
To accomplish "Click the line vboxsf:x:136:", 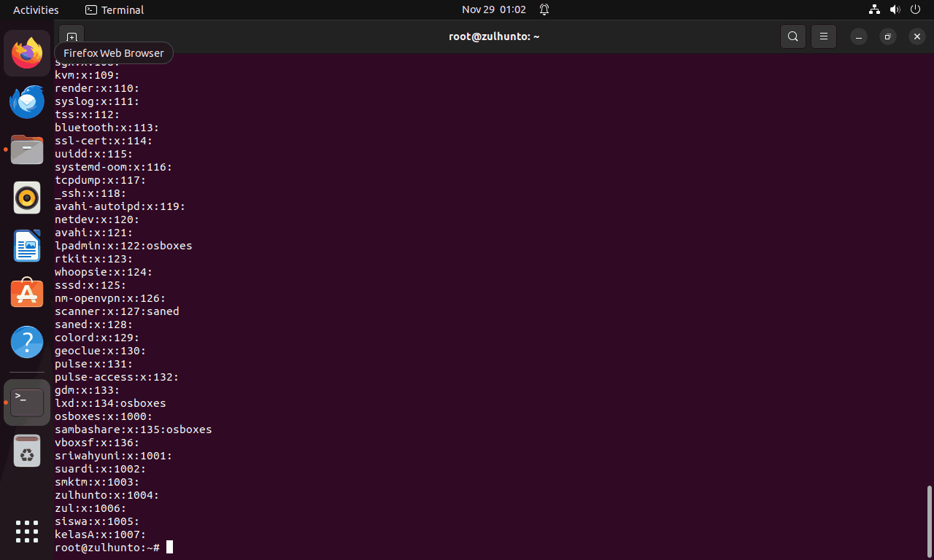I will pos(97,443).
